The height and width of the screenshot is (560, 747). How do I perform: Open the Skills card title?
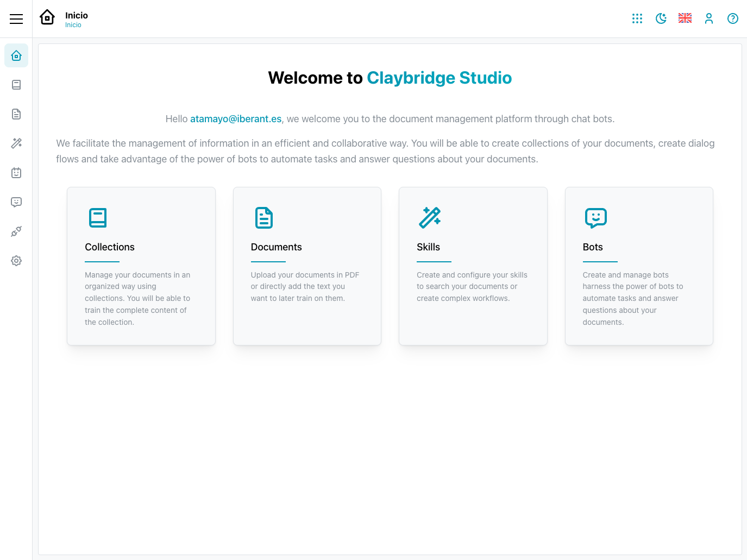[x=428, y=247]
